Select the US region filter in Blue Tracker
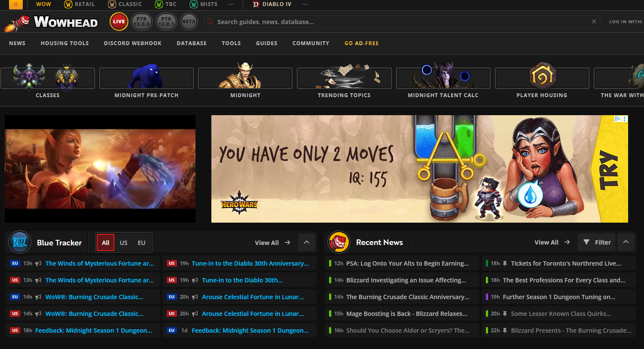644x349 pixels. [x=124, y=243]
